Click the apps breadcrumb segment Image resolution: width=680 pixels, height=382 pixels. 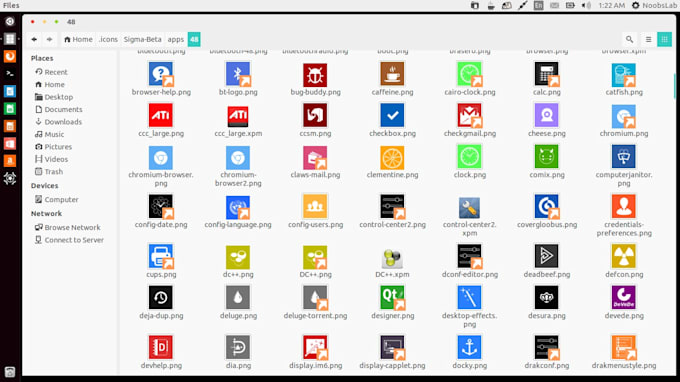(176, 39)
